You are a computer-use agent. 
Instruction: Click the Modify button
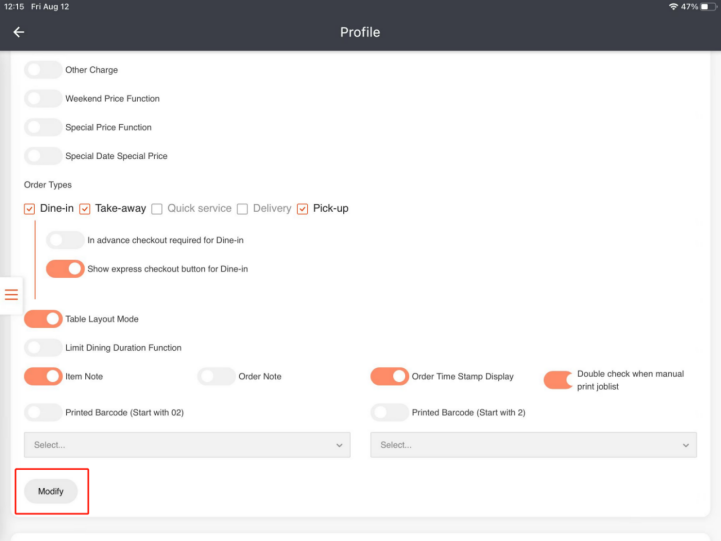point(51,491)
